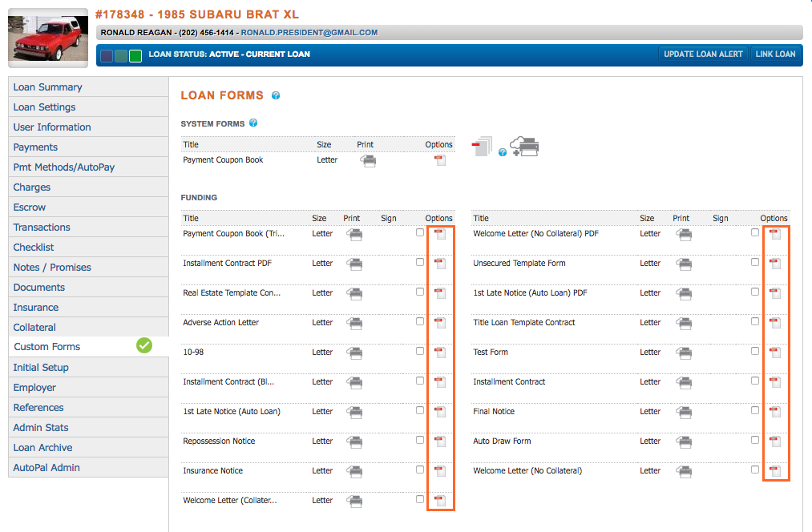Check the Payment Coupon Book (Tri... checkbox

tap(420, 232)
